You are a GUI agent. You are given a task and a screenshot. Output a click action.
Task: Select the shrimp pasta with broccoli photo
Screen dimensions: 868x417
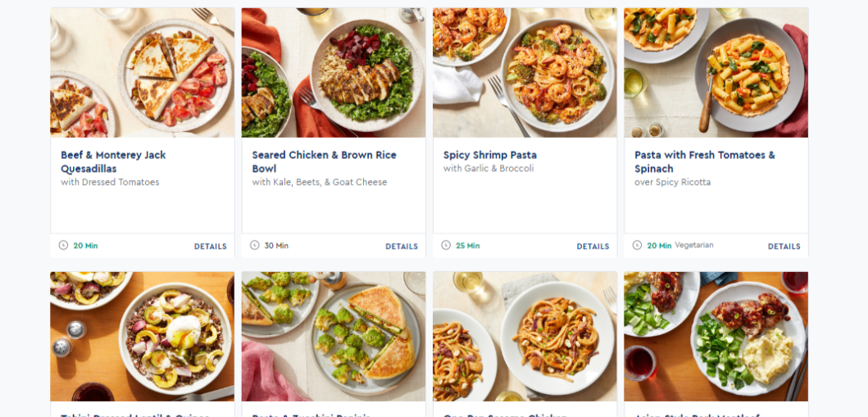pos(525,73)
